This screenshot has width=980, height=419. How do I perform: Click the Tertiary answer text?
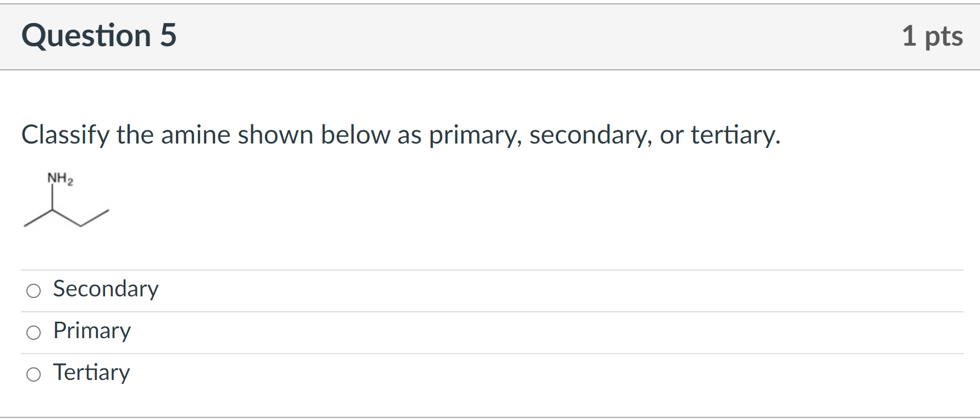point(91,372)
